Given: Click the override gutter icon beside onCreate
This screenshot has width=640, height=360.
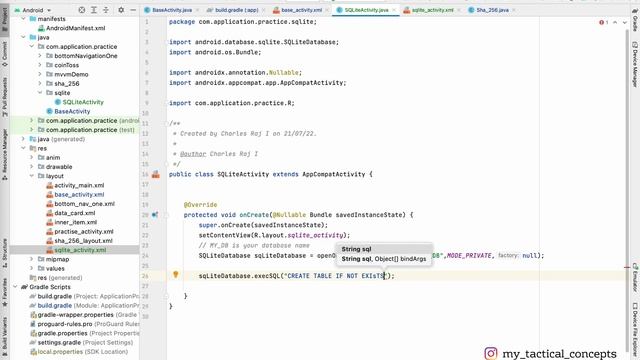Looking at the screenshot, I should pos(155,215).
